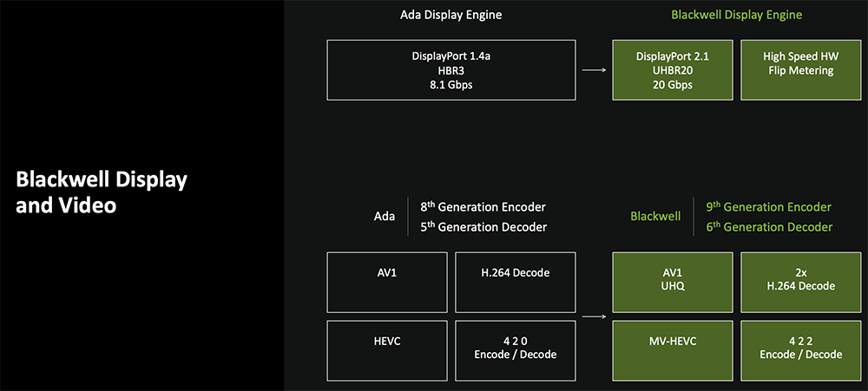This screenshot has width=868, height=391.
Task: Click the Blackwell Display Engine heading
Action: tap(736, 15)
